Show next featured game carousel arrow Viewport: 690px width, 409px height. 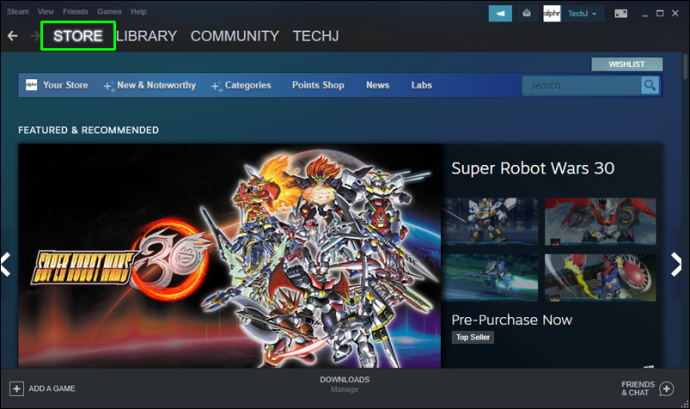click(676, 265)
